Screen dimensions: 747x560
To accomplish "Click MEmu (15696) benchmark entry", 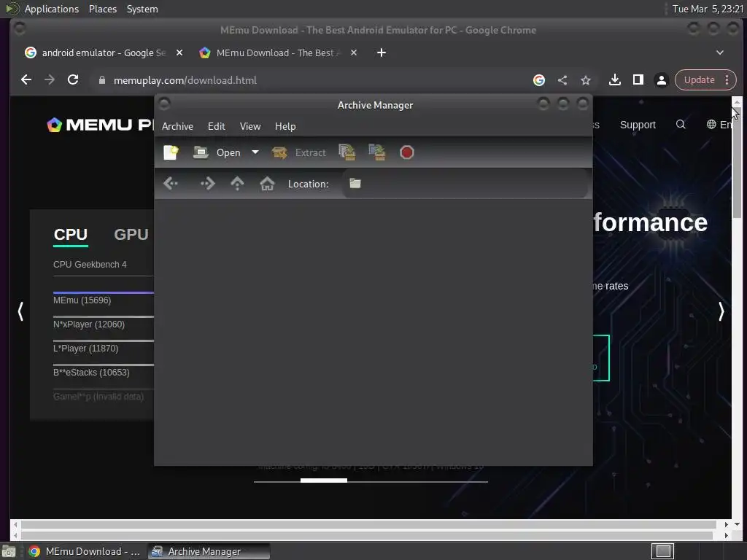I will pyautogui.click(x=82, y=300).
